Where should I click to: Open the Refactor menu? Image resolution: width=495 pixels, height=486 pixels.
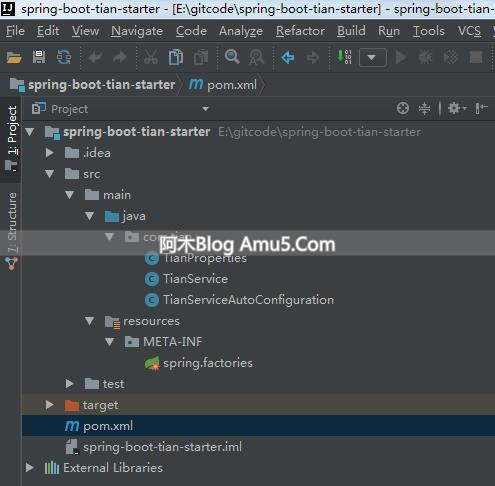(x=300, y=31)
